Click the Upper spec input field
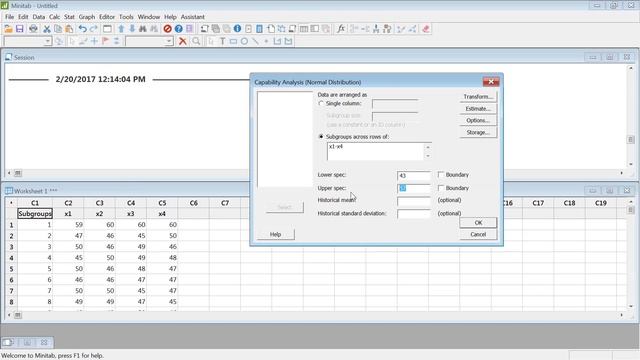 [x=414, y=188]
